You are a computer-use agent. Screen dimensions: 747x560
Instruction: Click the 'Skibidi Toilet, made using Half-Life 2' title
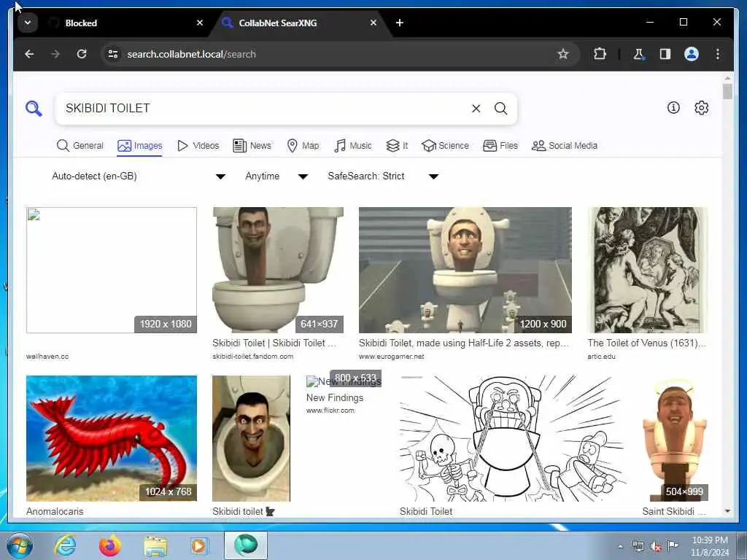pyautogui.click(x=463, y=343)
